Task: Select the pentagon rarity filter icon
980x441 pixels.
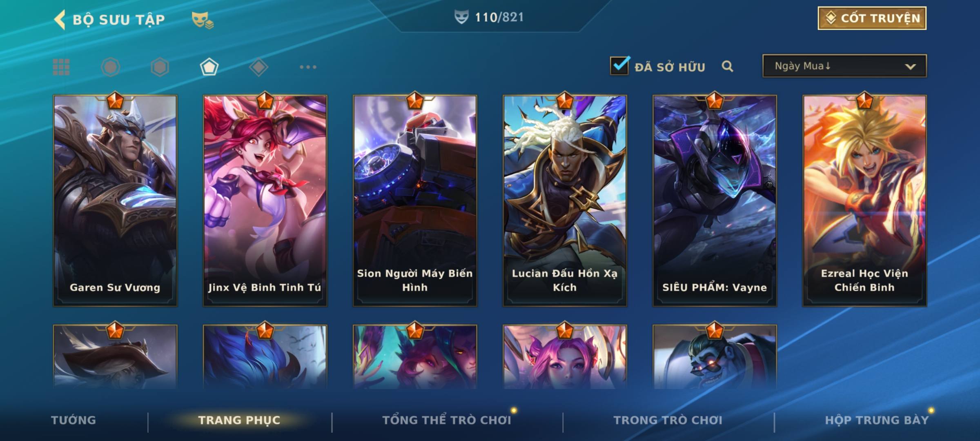Action: point(209,67)
